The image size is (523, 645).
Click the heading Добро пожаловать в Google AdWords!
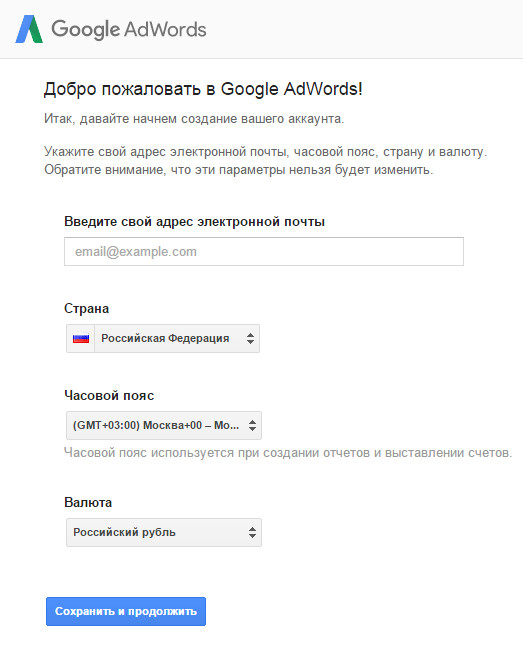(x=203, y=89)
